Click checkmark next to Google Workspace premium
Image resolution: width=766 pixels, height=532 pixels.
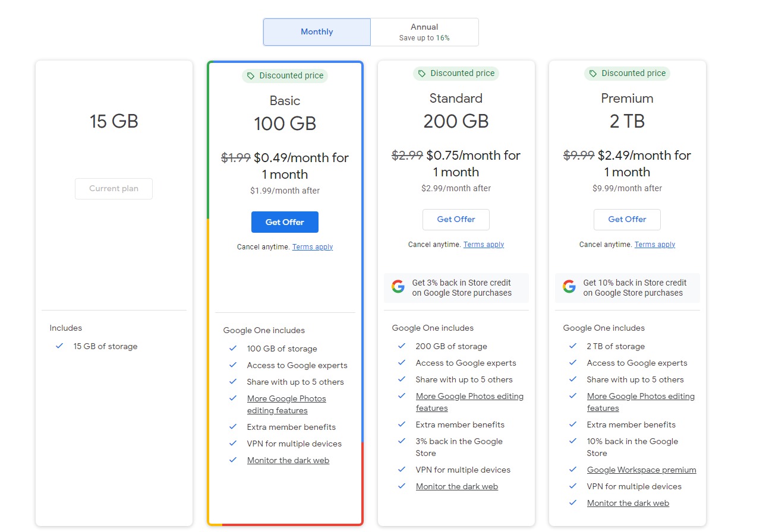[x=573, y=469]
